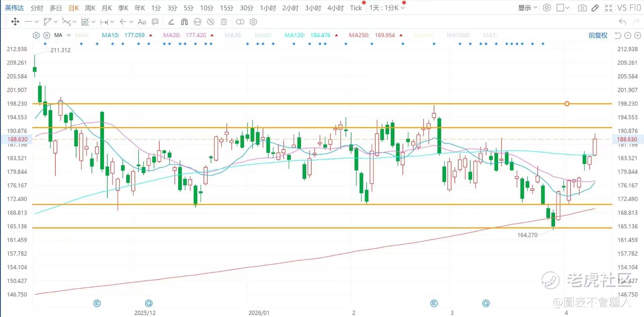Screen dimensions: 644x317
Task: Zoom in chart with plus circle
Action: pyautogui.click(x=638, y=35)
